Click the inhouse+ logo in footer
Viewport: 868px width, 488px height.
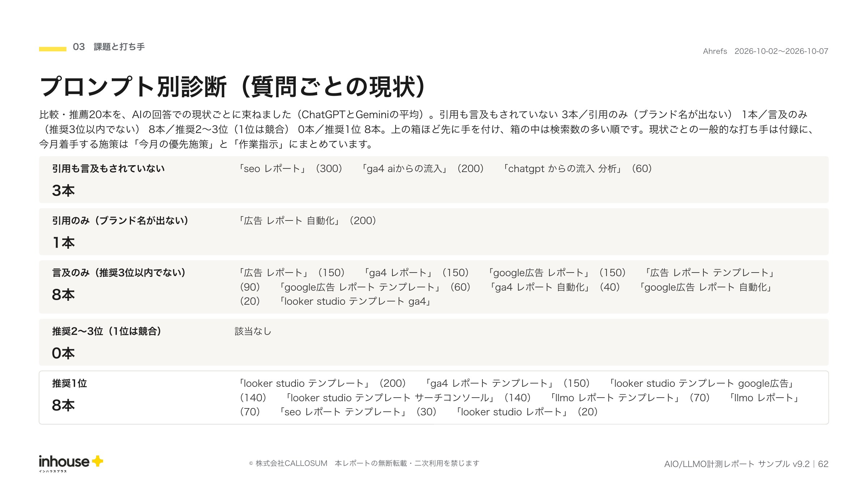point(71,463)
